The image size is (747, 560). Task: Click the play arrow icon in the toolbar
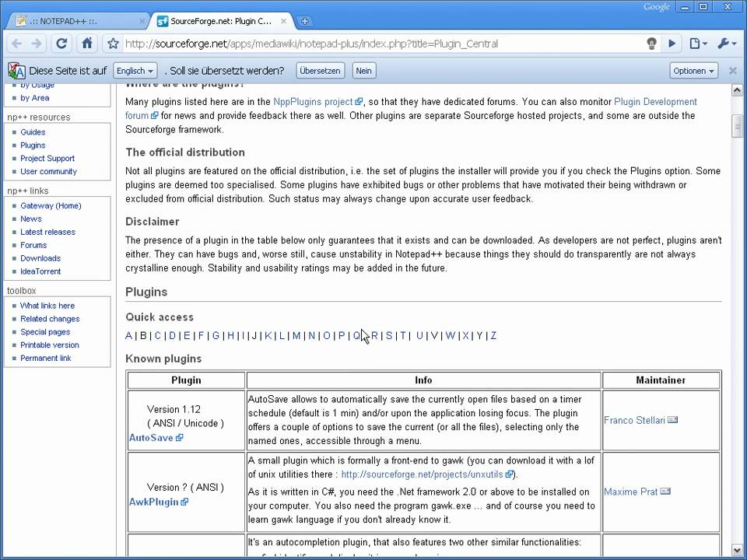(672, 44)
